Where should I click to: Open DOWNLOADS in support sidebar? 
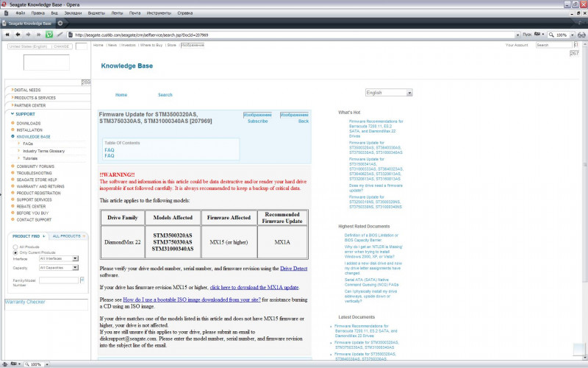[x=28, y=124]
